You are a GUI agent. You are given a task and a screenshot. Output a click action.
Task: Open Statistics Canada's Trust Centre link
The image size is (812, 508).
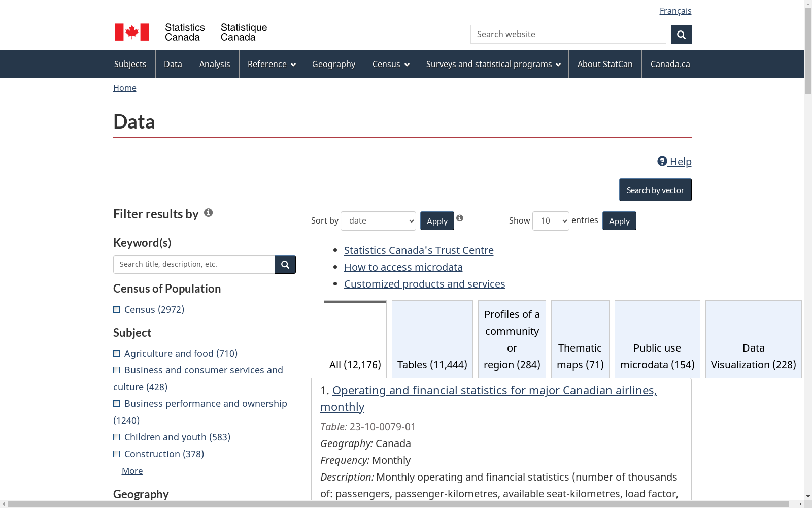[419, 250]
